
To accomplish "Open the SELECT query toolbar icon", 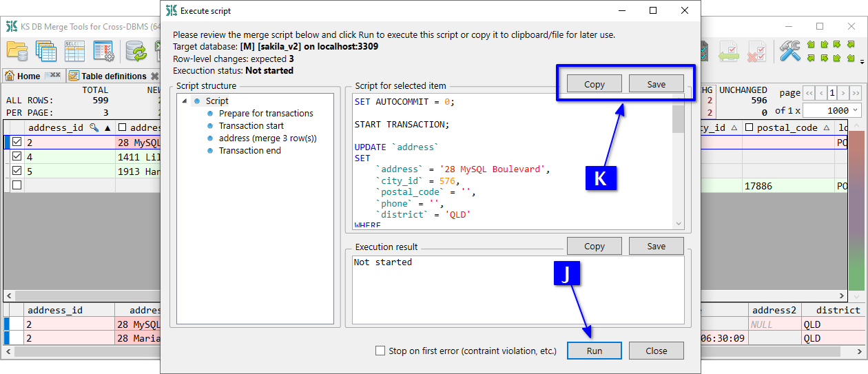I will (74, 51).
